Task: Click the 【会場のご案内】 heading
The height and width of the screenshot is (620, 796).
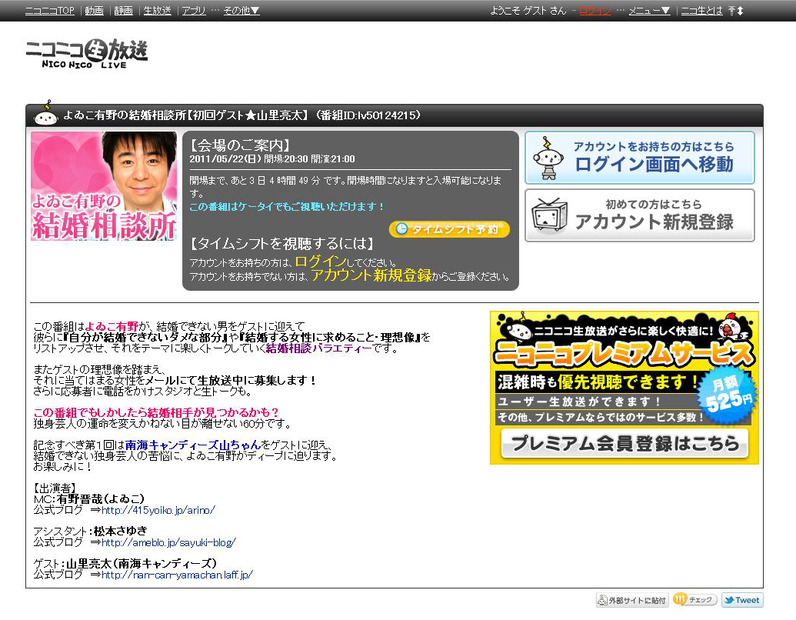Action: 240,145
